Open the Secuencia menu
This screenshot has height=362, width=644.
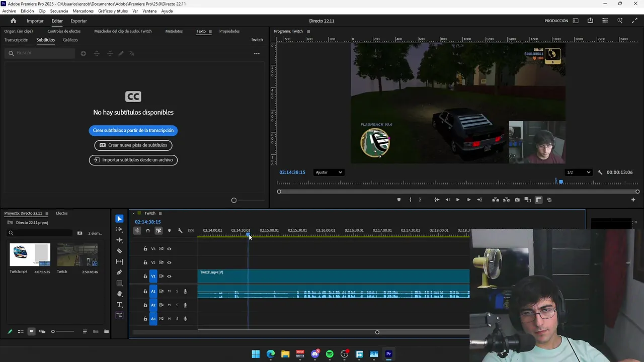(59, 11)
